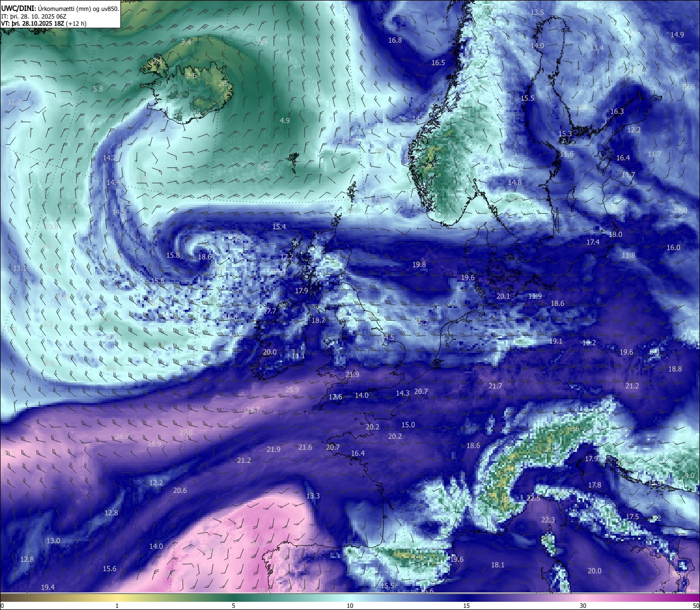Click the 13.0 value at left edge
Screen dimensions: 700x610
[53, 541]
